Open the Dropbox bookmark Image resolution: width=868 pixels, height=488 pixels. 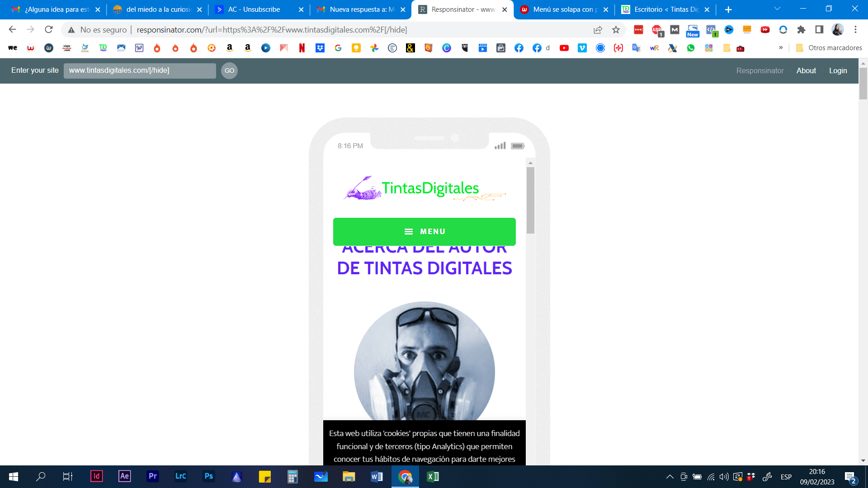click(320, 48)
